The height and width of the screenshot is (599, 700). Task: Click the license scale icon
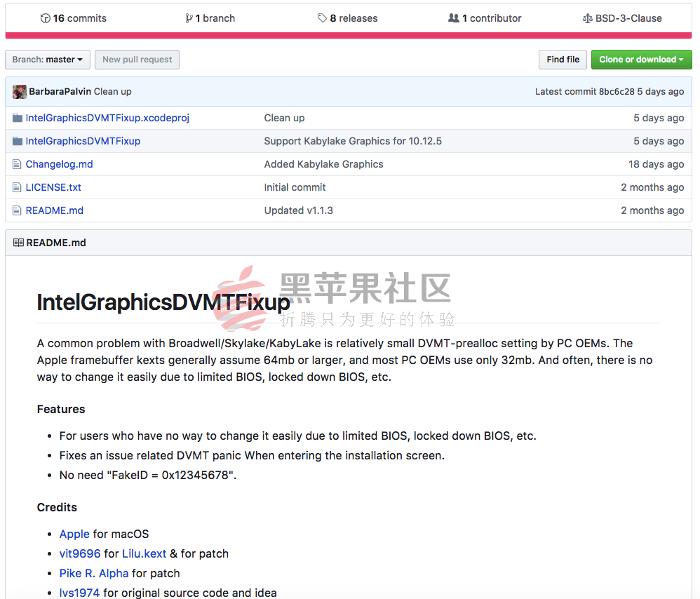coord(588,18)
